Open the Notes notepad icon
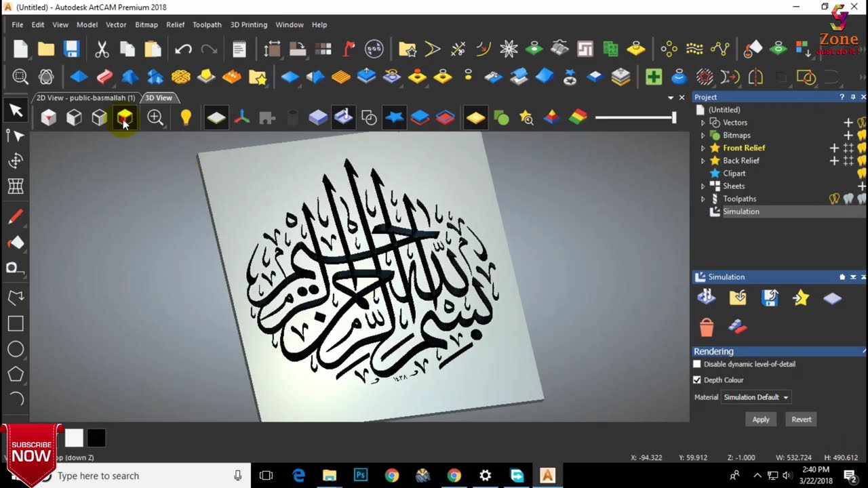This screenshot has height=488, width=868. coord(239,49)
